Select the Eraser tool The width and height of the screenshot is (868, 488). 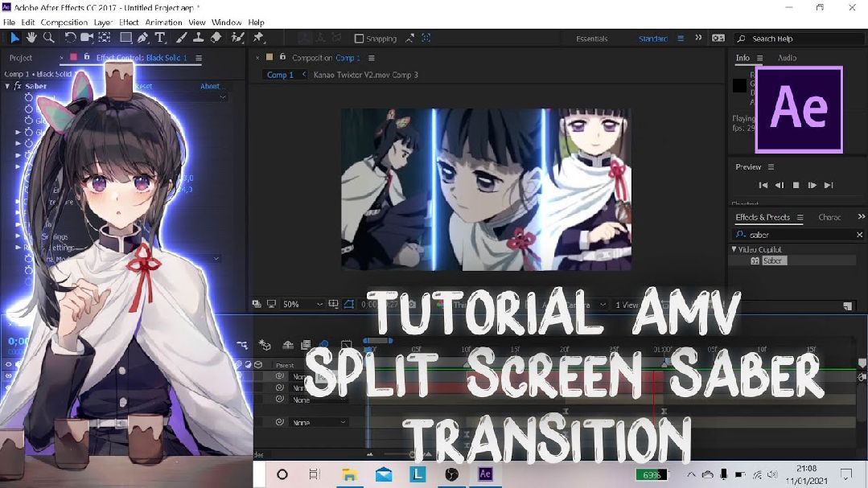(x=216, y=38)
